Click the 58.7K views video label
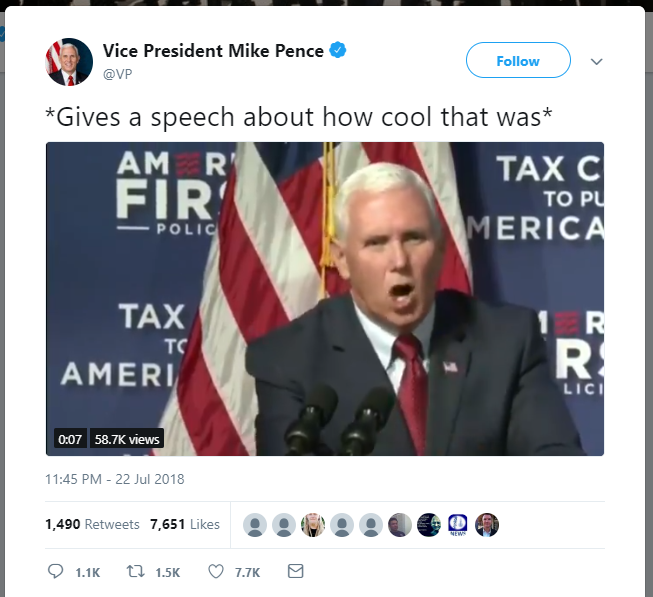Screen dimensions: 653x597 coord(127,439)
